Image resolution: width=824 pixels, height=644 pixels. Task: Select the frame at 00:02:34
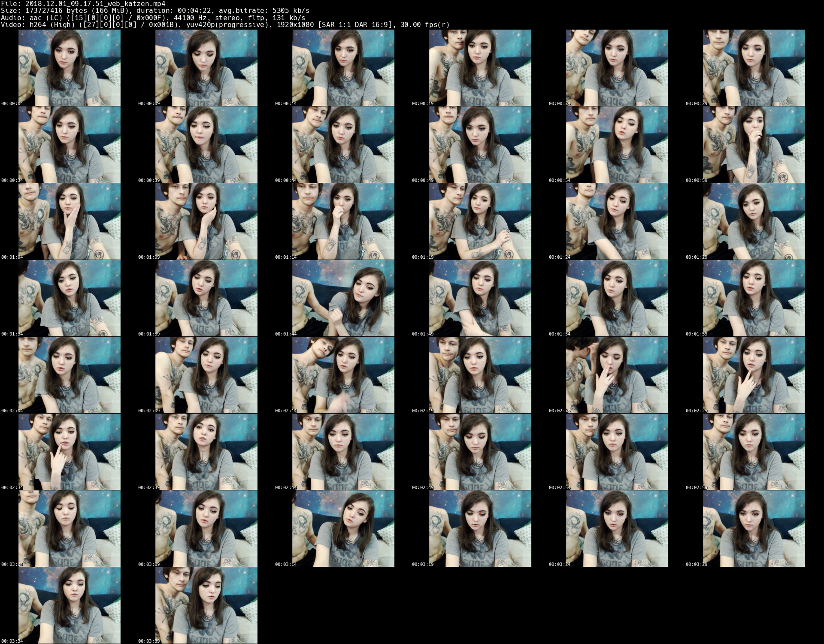point(69,452)
